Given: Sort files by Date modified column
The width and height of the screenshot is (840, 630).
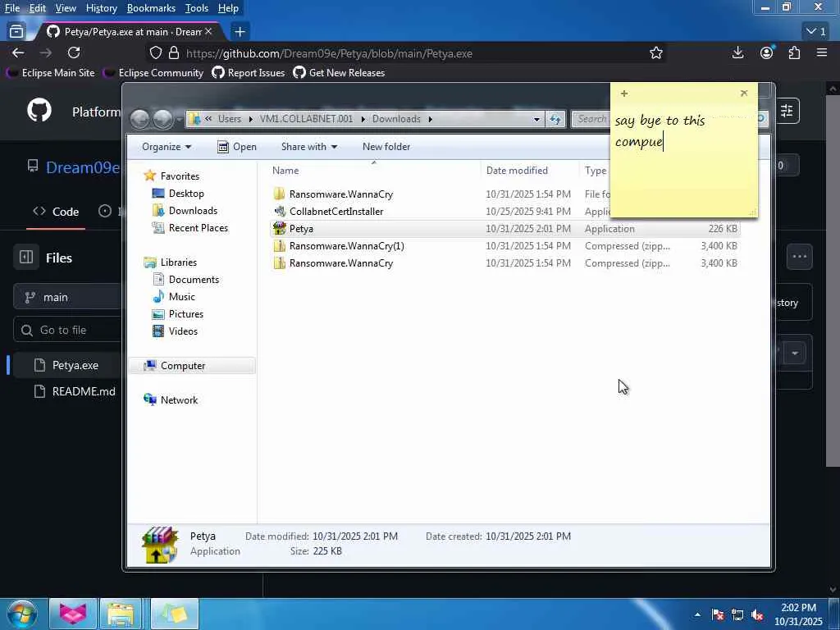Looking at the screenshot, I should (517, 171).
